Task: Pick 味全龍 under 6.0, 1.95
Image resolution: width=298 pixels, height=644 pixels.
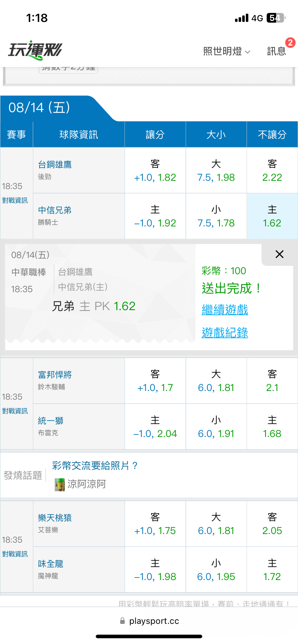Action: pos(216,570)
